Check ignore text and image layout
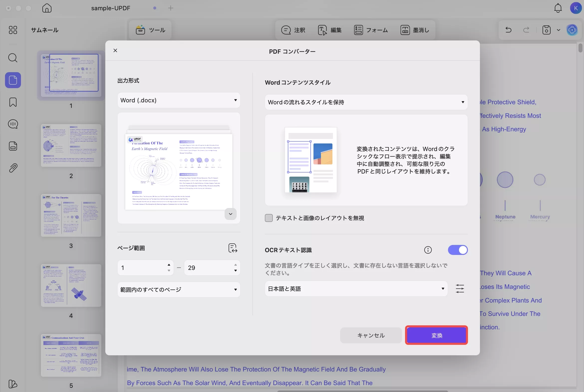This screenshot has width=584, height=392. coord(269,218)
